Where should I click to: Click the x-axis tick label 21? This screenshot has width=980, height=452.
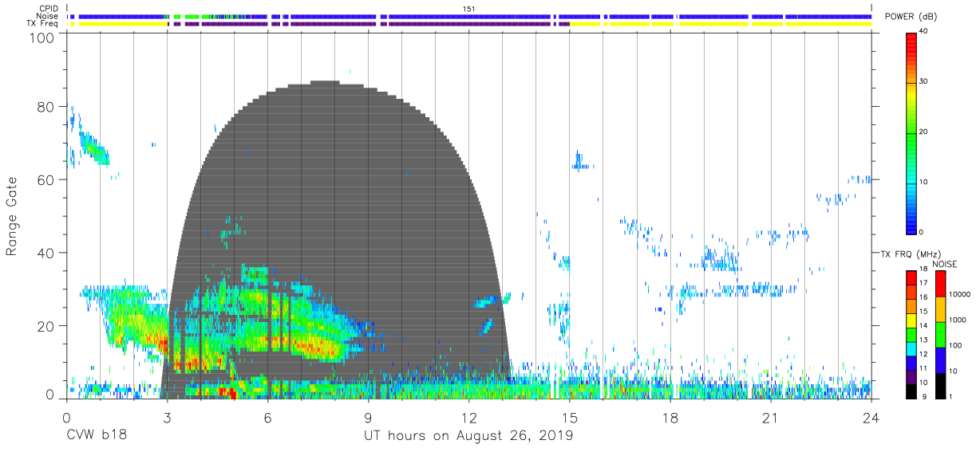pyautogui.click(x=771, y=418)
